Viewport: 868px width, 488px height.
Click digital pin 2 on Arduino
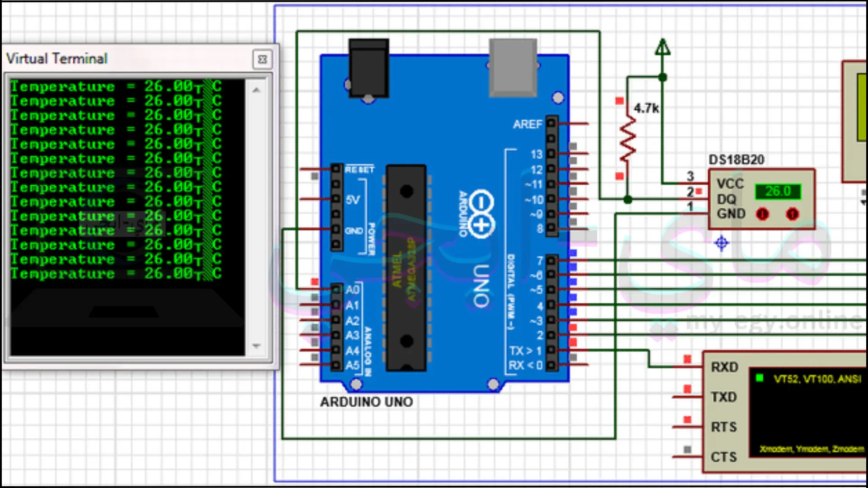click(551, 335)
